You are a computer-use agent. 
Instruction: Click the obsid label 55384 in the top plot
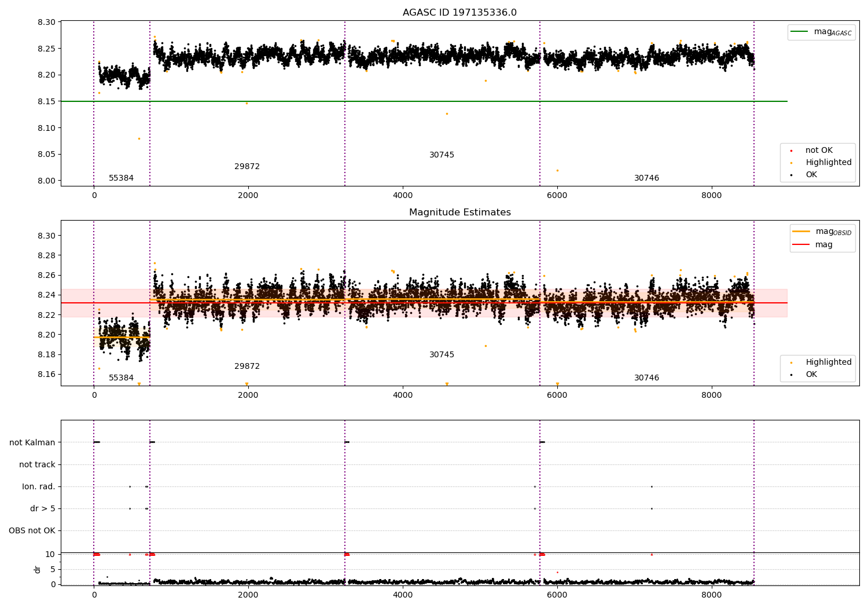(x=122, y=178)
